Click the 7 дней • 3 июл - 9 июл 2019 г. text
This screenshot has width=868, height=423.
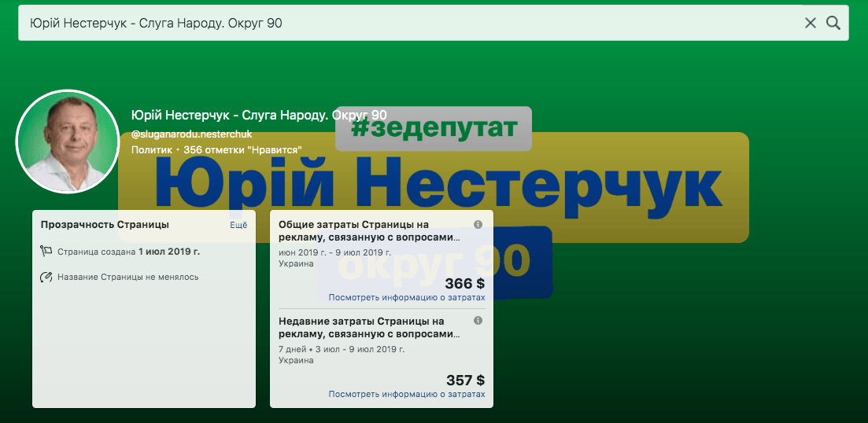click(342, 349)
